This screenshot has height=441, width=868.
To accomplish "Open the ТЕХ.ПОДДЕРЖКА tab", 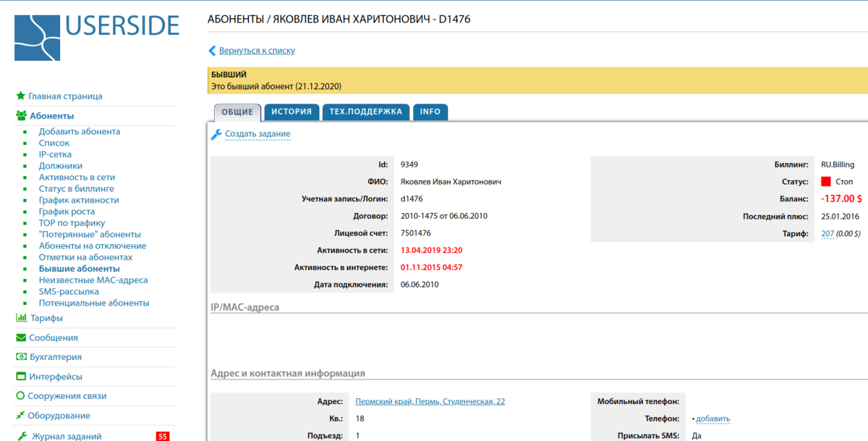I will (x=365, y=112).
